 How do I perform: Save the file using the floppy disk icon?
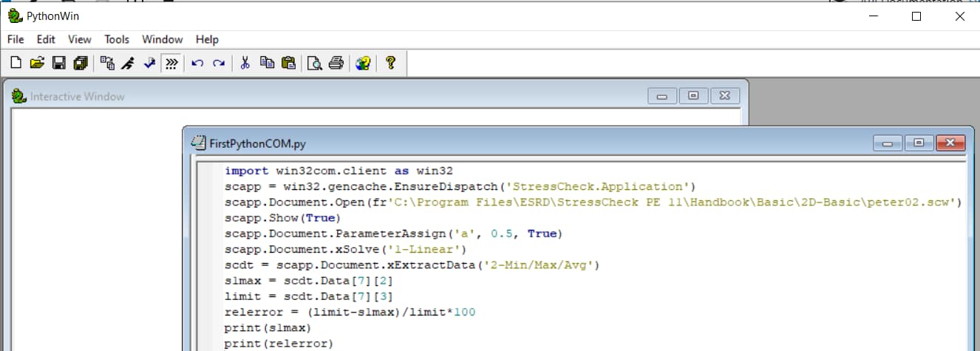click(x=58, y=64)
